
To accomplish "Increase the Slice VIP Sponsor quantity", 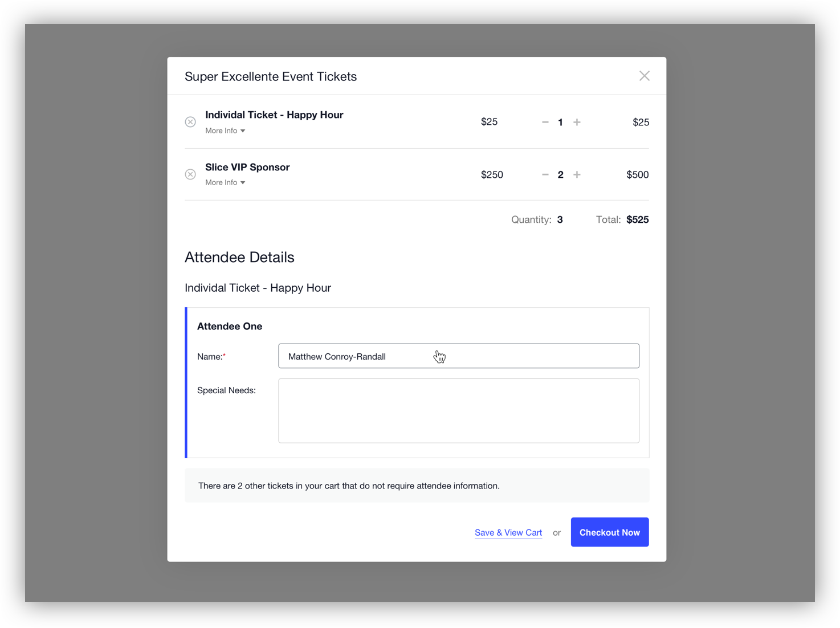I will point(577,175).
